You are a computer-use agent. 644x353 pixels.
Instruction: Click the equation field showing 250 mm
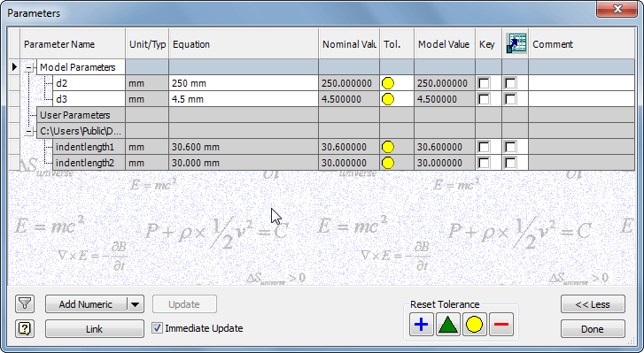pos(244,83)
